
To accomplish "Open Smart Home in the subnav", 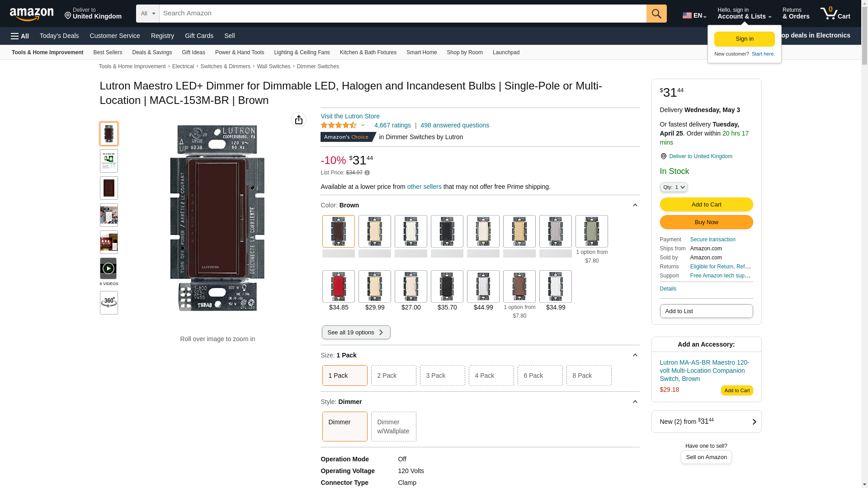I will pyautogui.click(x=421, y=52).
